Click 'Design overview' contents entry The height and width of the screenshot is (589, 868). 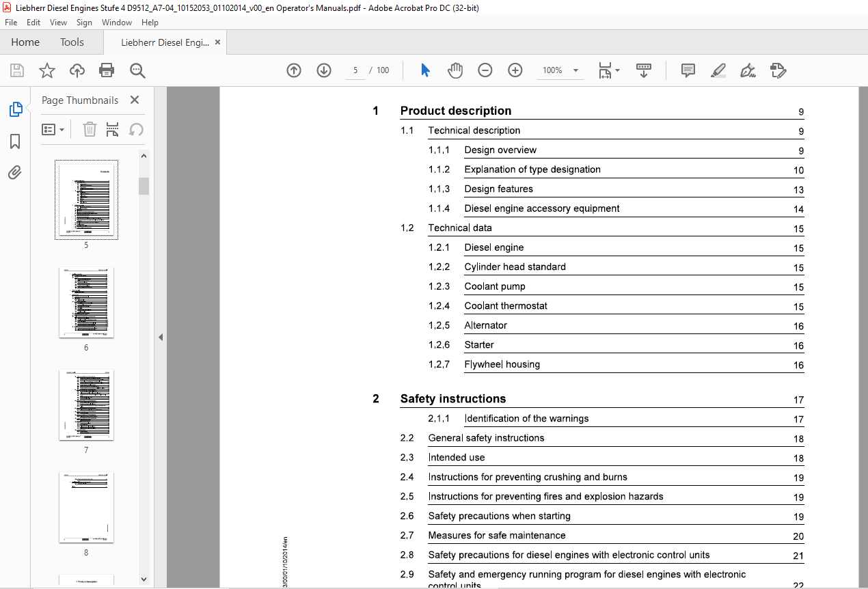500,150
